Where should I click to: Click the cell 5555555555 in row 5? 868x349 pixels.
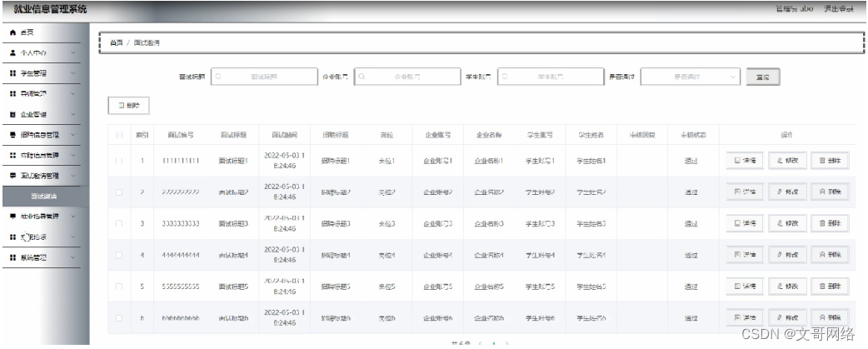(181, 287)
